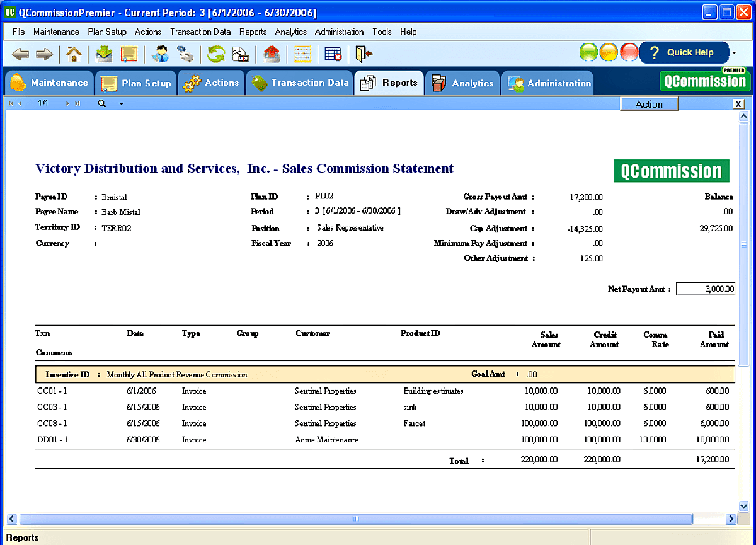The height and width of the screenshot is (545, 756).
Task: Open the Actions menu
Action: (x=148, y=32)
